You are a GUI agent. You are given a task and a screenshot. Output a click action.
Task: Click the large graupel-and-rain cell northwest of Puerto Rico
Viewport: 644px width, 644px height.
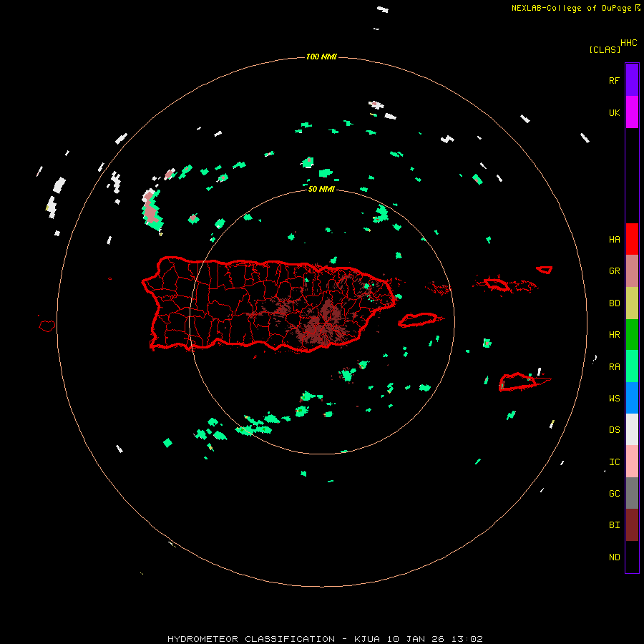[152, 210]
